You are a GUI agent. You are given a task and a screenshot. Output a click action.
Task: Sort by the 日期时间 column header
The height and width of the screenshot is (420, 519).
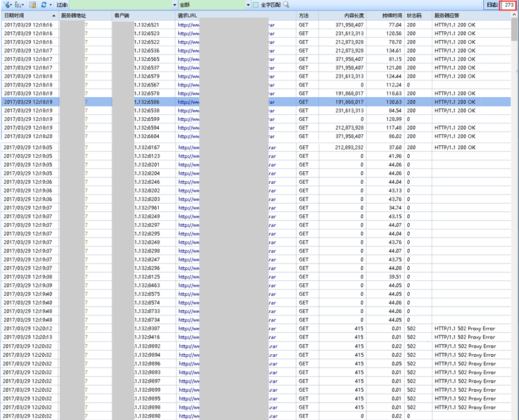click(25, 15)
